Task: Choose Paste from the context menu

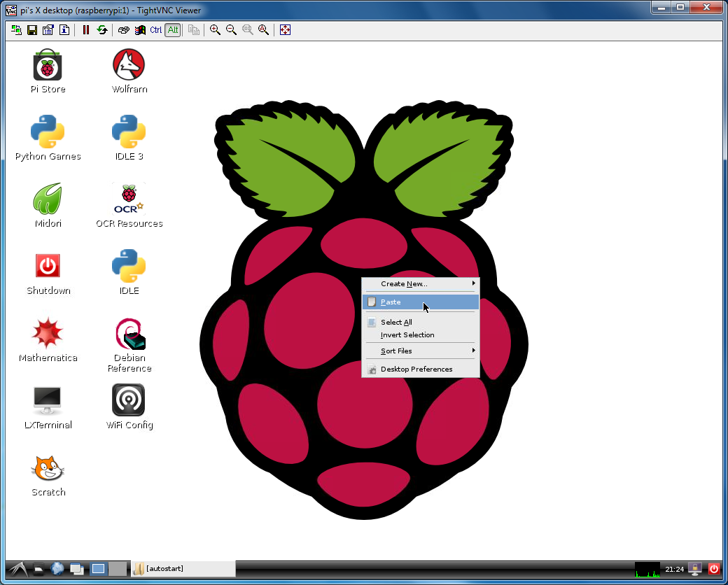Action: click(421, 302)
